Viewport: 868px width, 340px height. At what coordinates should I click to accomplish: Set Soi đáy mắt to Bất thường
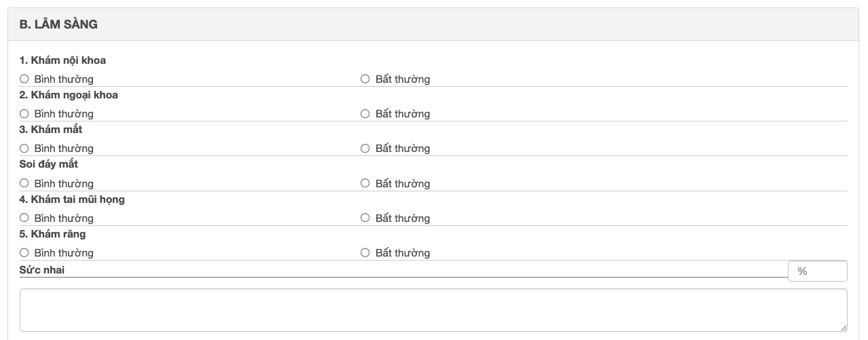pos(365,183)
